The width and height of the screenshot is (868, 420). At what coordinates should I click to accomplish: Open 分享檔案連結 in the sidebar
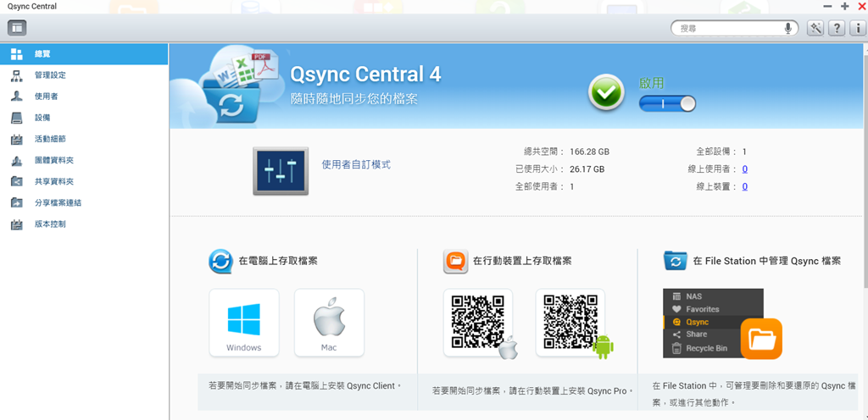pos(84,203)
